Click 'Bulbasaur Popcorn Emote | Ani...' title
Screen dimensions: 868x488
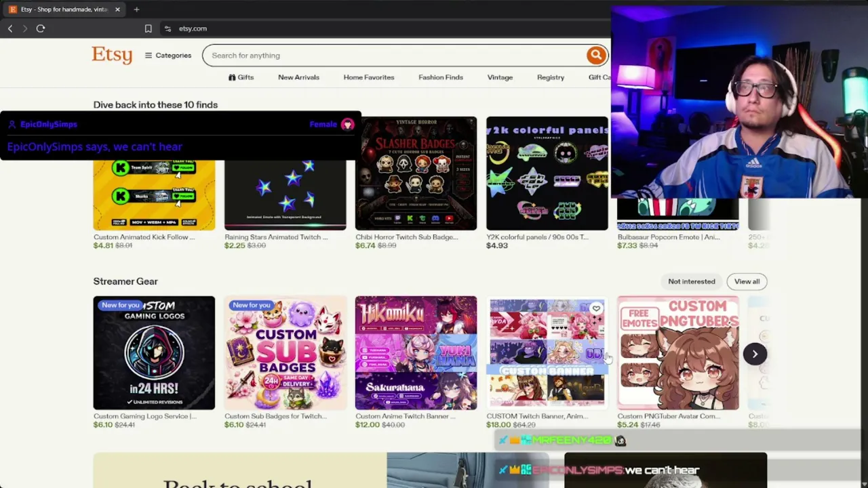pyautogui.click(x=669, y=237)
